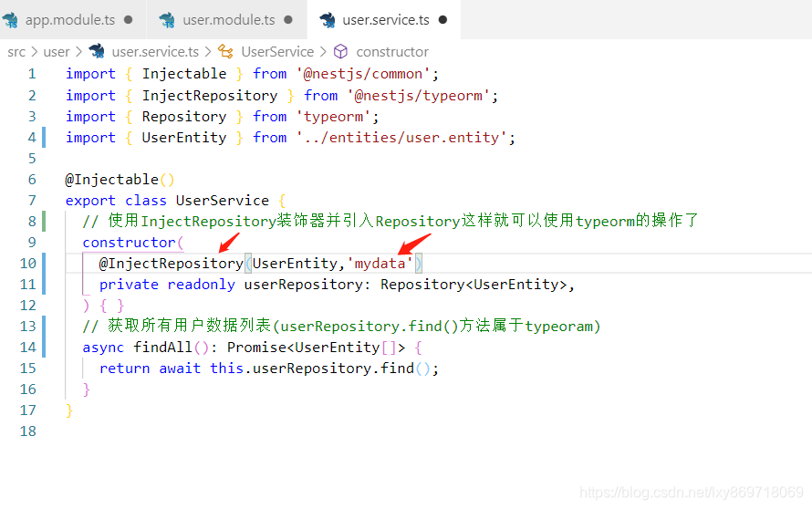The width and height of the screenshot is (812, 509).
Task: Click UserEntity in the line 4 import
Action: point(184,138)
